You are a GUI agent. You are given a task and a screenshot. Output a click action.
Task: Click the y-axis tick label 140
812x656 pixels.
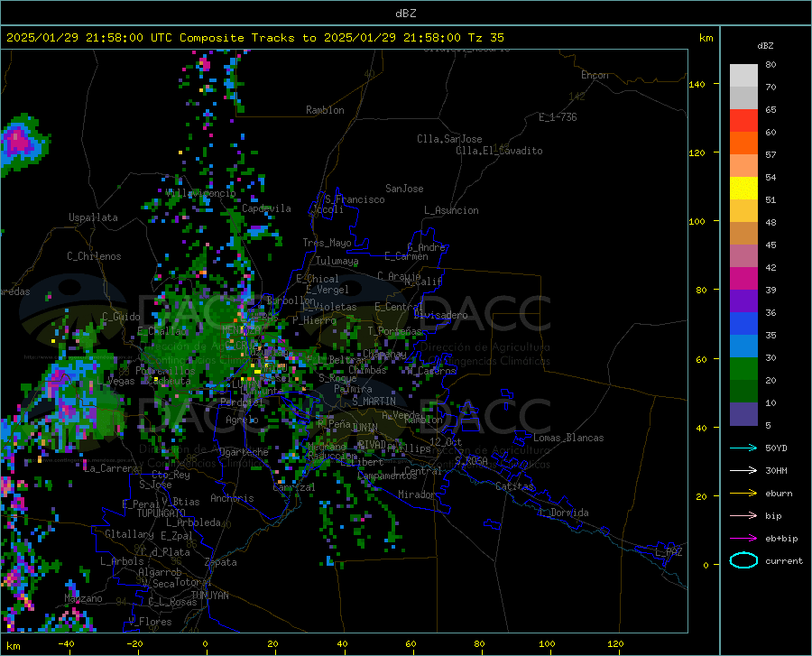coord(697,84)
